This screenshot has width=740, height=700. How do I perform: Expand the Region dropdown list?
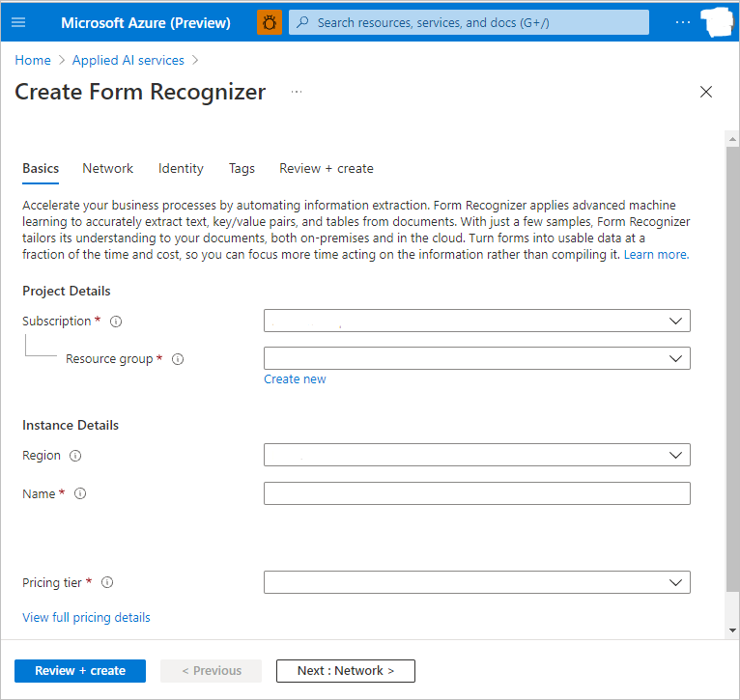click(477, 455)
